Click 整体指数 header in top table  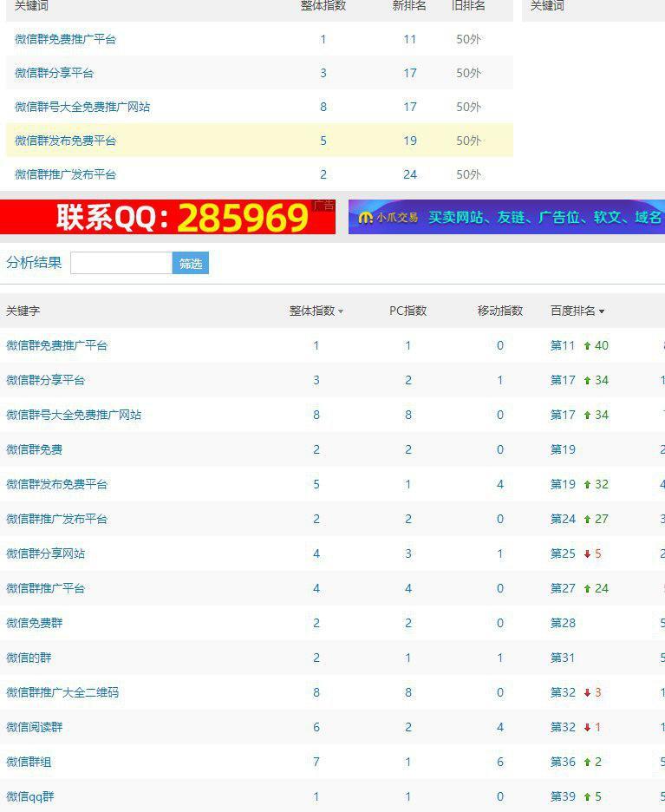[323, 6]
